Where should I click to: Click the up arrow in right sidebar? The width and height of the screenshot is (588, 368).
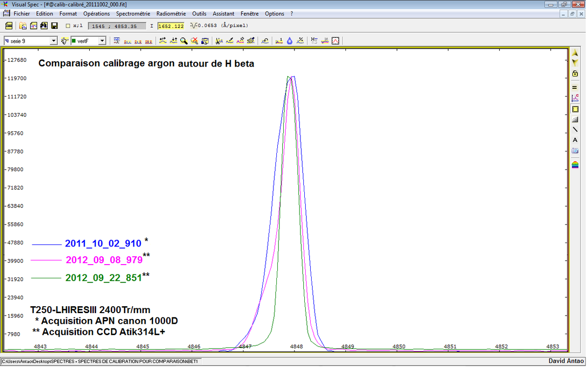click(575, 52)
